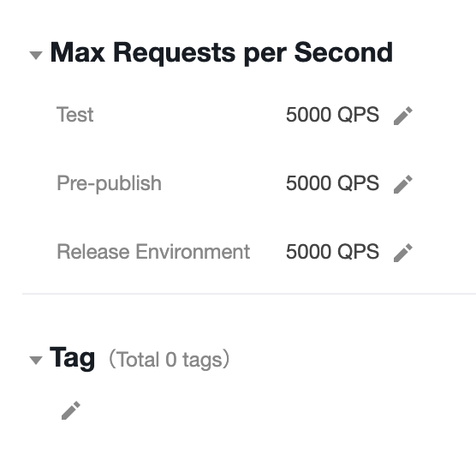Click the pencil icon to edit tags
The width and height of the screenshot is (476, 454).
coord(71,410)
